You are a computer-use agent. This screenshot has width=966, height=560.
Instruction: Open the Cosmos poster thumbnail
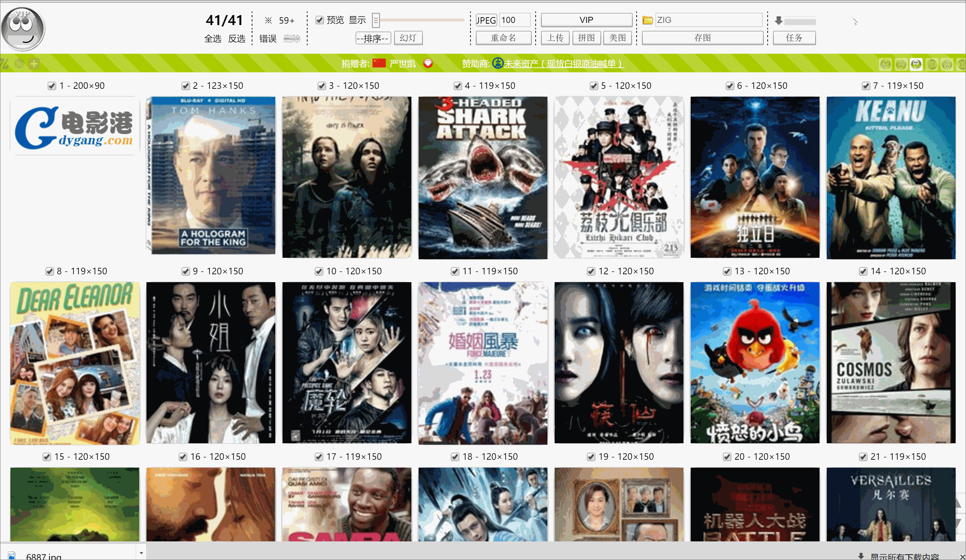click(x=891, y=363)
